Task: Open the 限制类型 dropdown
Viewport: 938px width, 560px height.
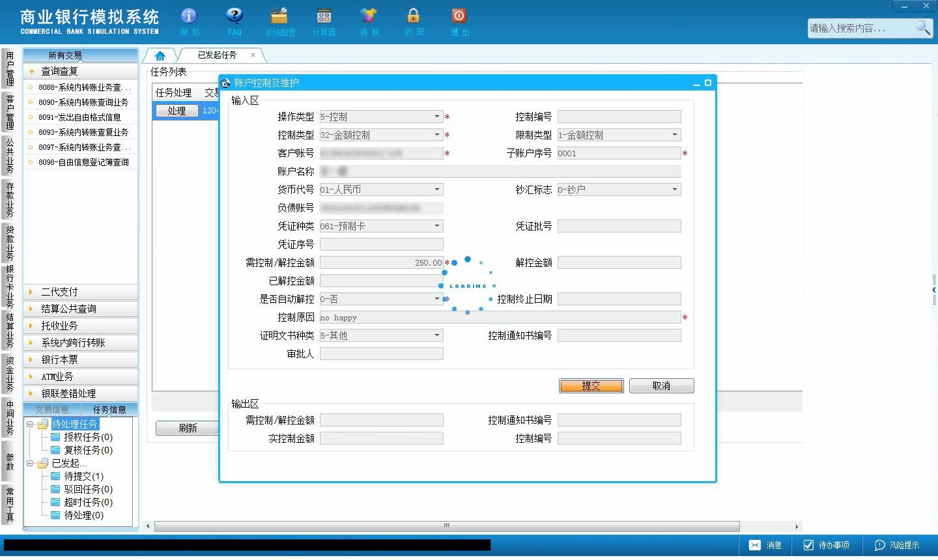Action: click(675, 135)
